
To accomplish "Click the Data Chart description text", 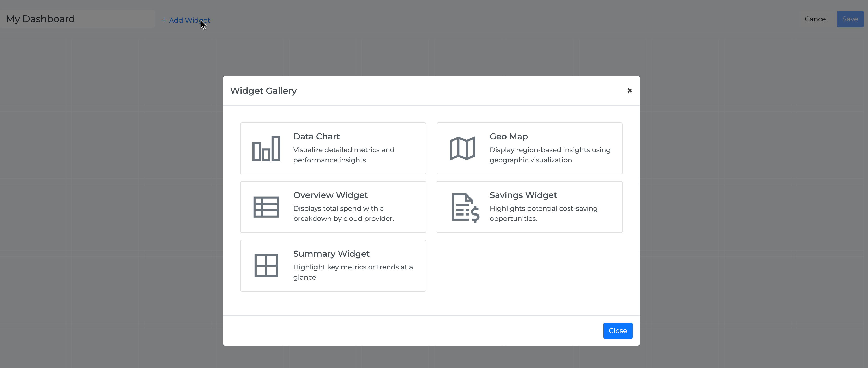I will tap(343, 155).
